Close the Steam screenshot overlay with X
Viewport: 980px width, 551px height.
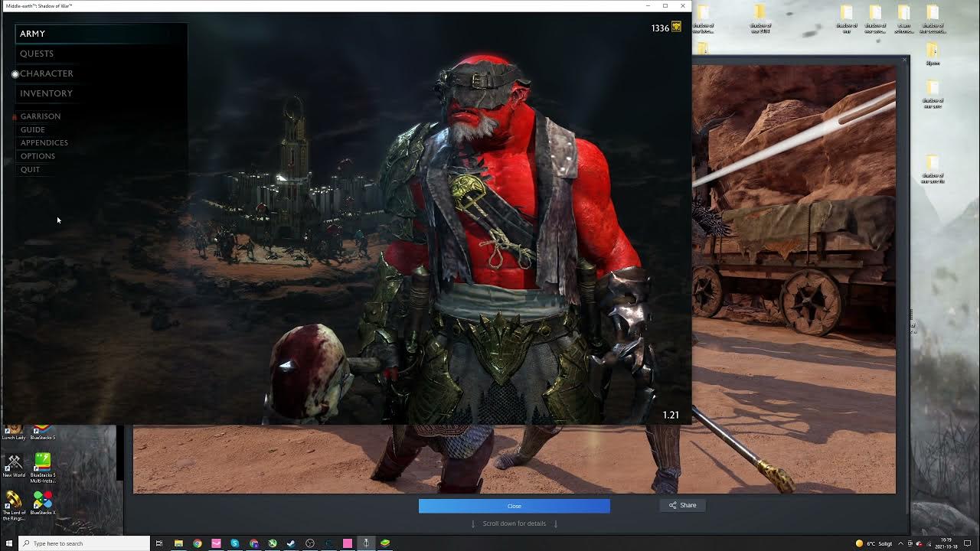pos(904,60)
